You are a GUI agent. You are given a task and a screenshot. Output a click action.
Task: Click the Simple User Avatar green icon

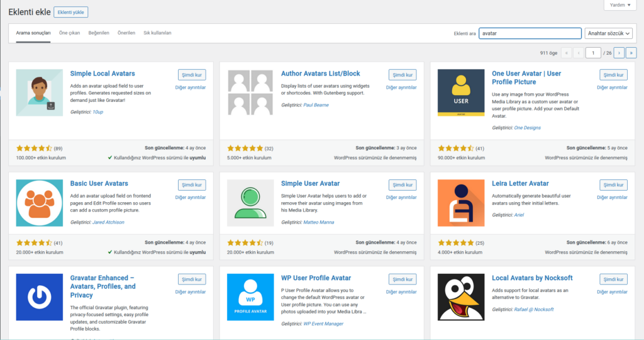tap(250, 203)
